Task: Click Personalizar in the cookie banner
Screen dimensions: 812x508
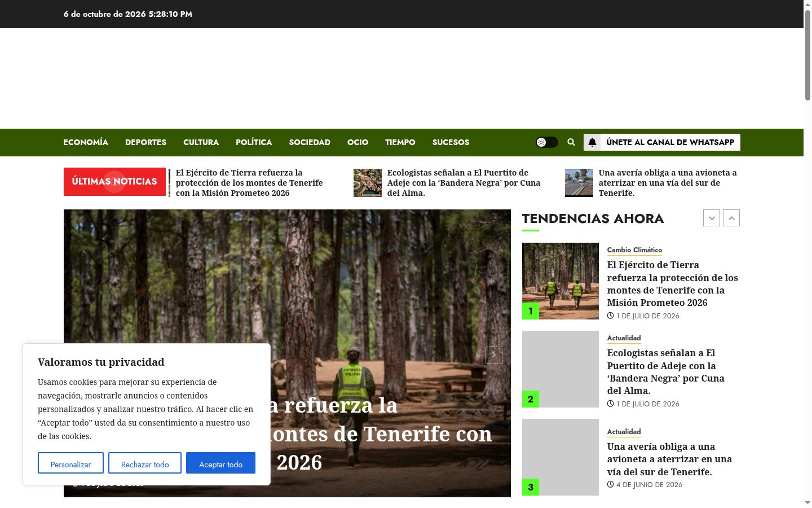Action: [x=70, y=463]
